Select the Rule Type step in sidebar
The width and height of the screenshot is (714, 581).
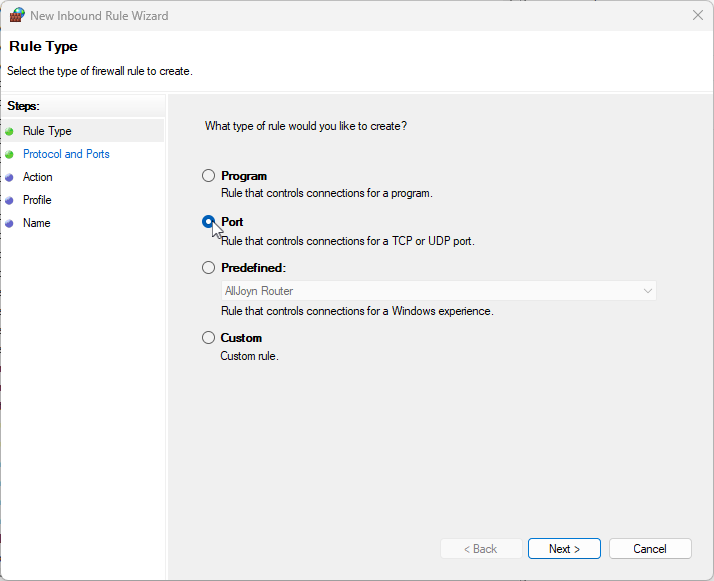click(47, 131)
